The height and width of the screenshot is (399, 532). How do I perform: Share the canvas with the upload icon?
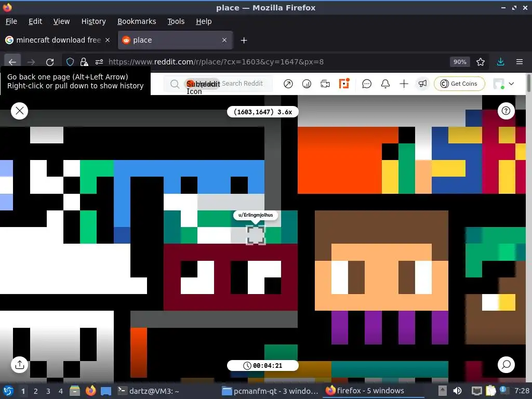tap(19, 365)
